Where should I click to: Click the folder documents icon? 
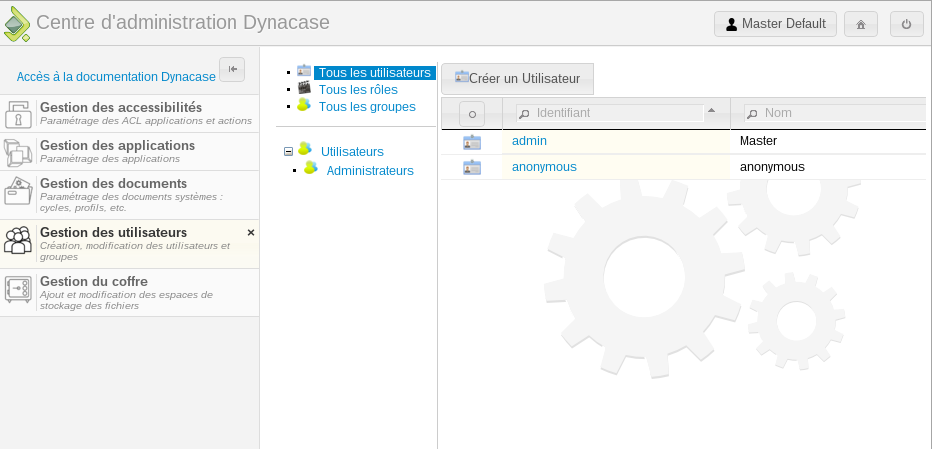pos(18,191)
